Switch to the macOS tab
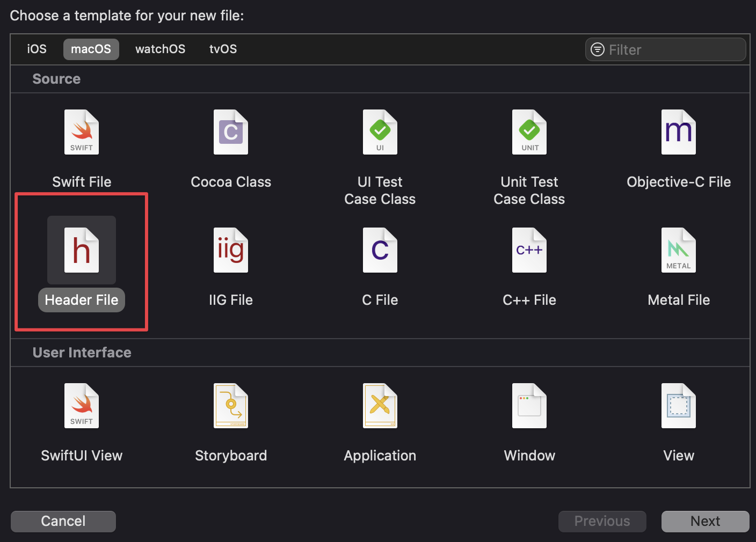 click(x=91, y=49)
